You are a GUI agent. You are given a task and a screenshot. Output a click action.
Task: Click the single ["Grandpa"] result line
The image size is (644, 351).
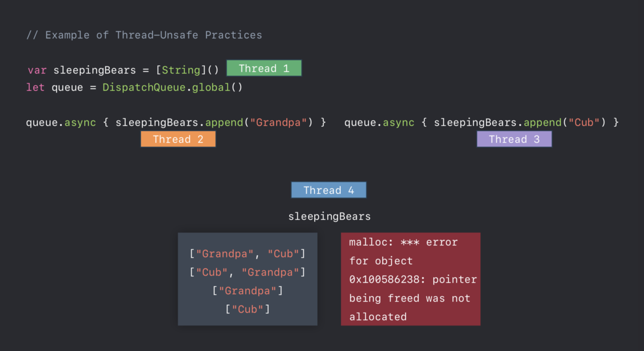click(x=247, y=291)
